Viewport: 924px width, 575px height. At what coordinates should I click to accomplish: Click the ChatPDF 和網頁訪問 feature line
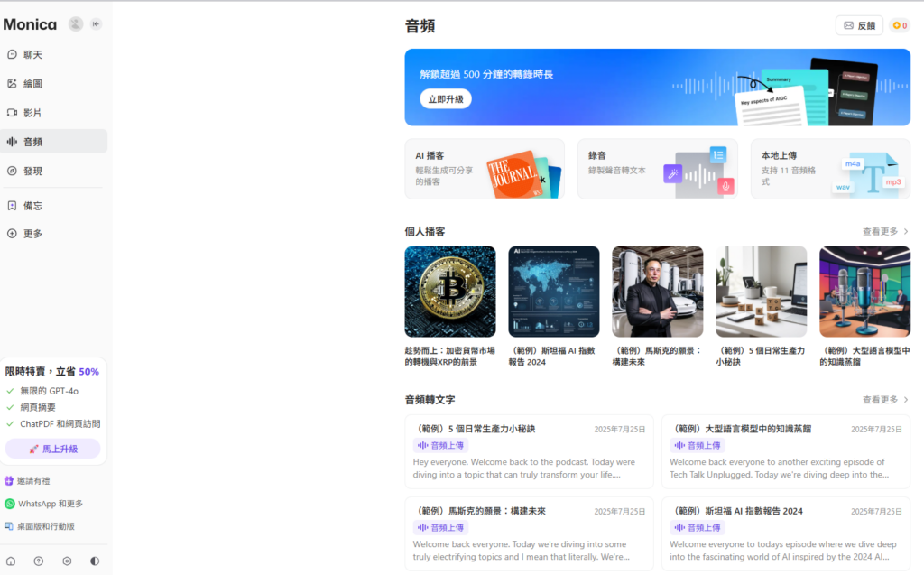click(x=53, y=423)
